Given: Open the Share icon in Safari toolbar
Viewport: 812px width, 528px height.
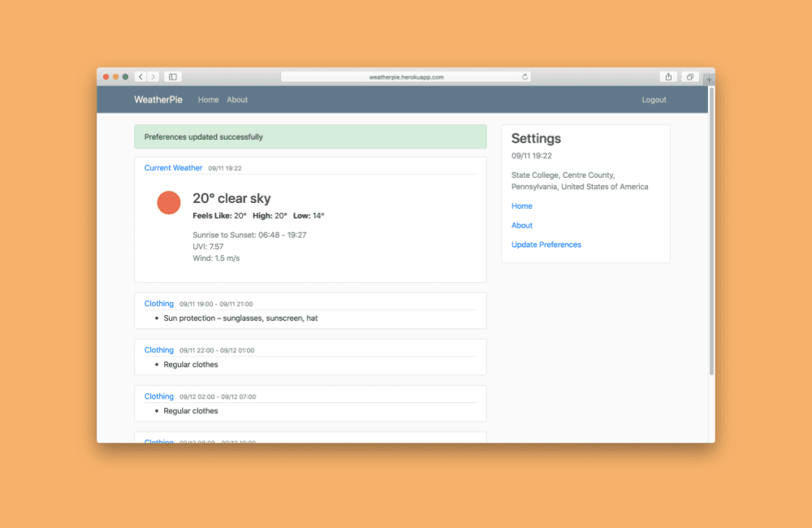Looking at the screenshot, I should click(x=668, y=76).
